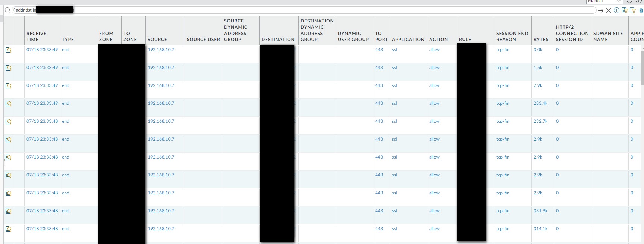Click inside the addr.dst filter query field
The width and height of the screenshot is (644, 244).
pyautogui.click(x=298, y=10)
